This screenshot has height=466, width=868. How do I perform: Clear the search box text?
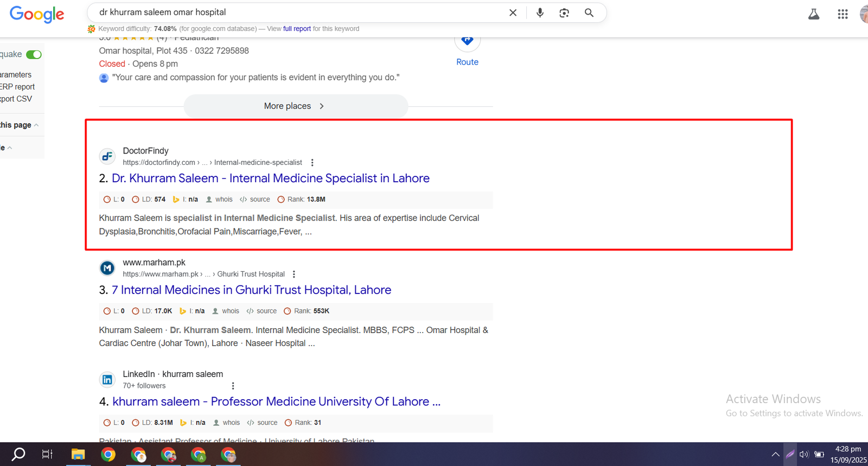[513, 12]
